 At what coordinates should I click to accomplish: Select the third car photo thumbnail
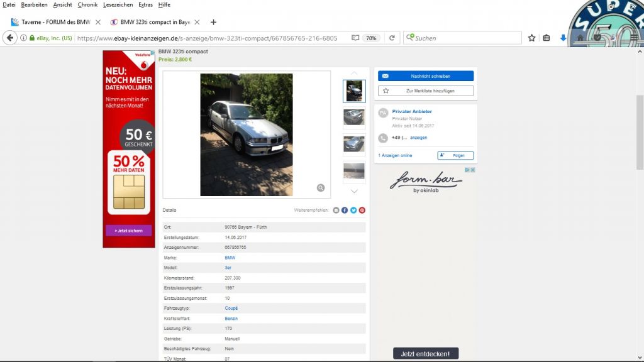[354, 145]
